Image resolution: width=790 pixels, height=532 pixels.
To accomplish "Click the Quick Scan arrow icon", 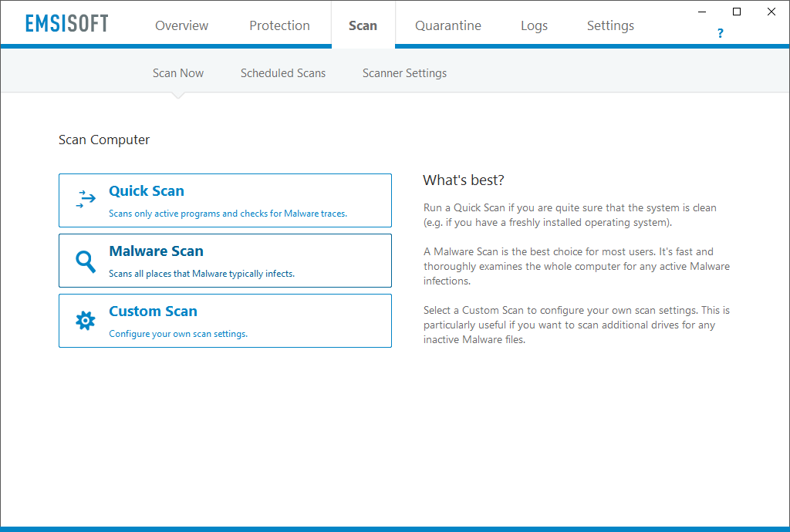I will pos(85,199).
